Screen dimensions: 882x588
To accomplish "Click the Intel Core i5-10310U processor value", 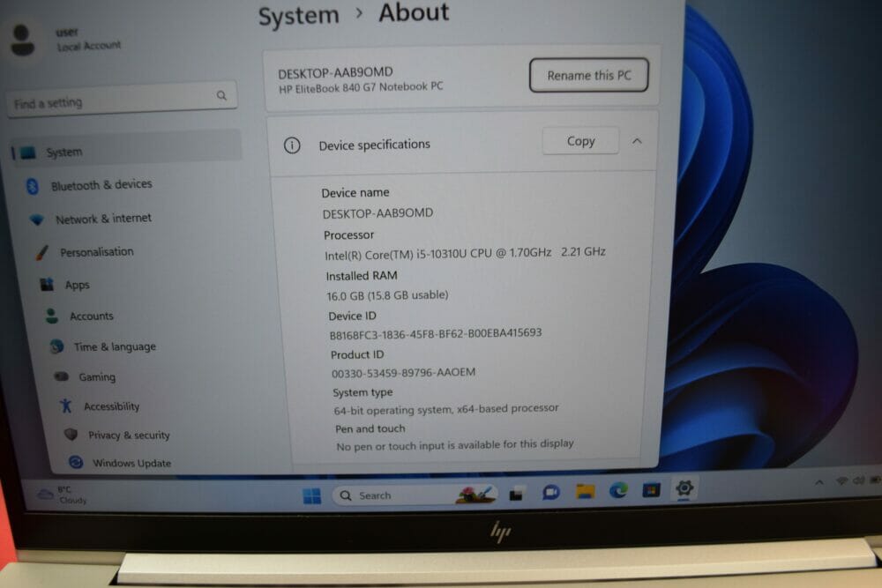I will (x=465, y=254).
